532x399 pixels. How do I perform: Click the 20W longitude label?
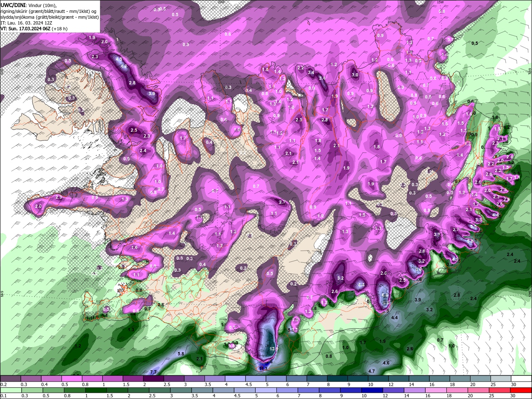click(221, 2)
